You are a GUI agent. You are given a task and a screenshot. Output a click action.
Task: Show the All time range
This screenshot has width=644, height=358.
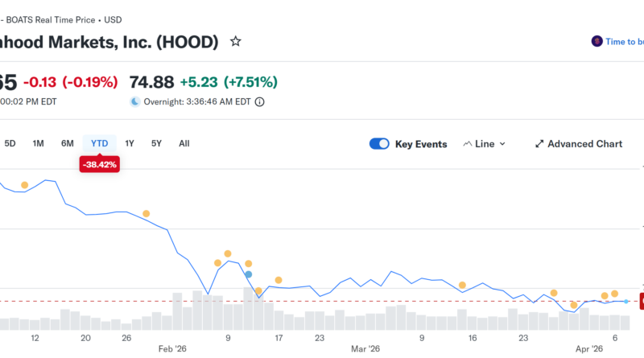point(184,143)
